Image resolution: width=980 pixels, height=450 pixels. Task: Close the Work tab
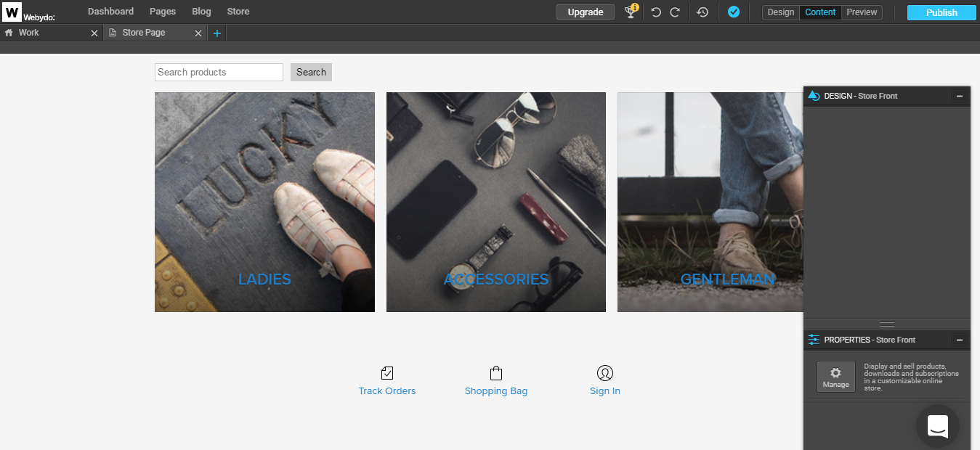click(94, 33)
